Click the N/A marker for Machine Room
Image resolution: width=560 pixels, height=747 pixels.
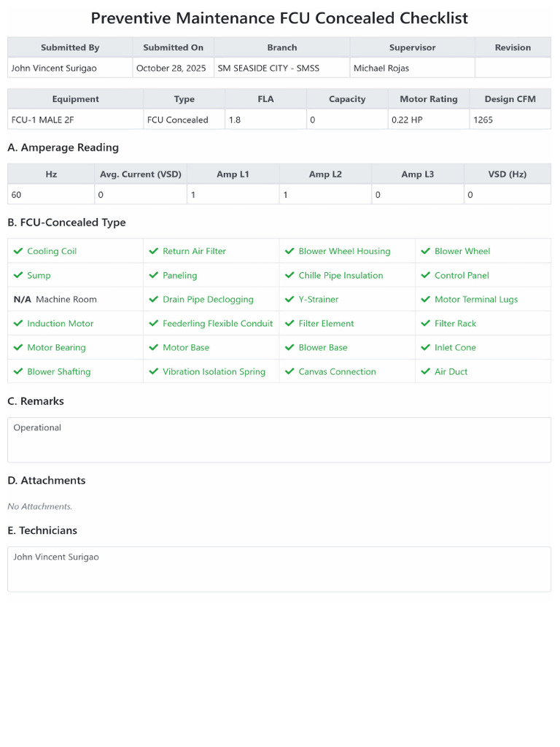[x=23, y=299]
